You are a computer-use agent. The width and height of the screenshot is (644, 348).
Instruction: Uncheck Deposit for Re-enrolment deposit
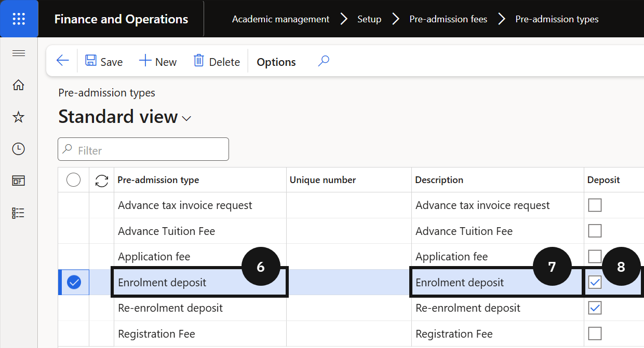(x=595, y=308)
